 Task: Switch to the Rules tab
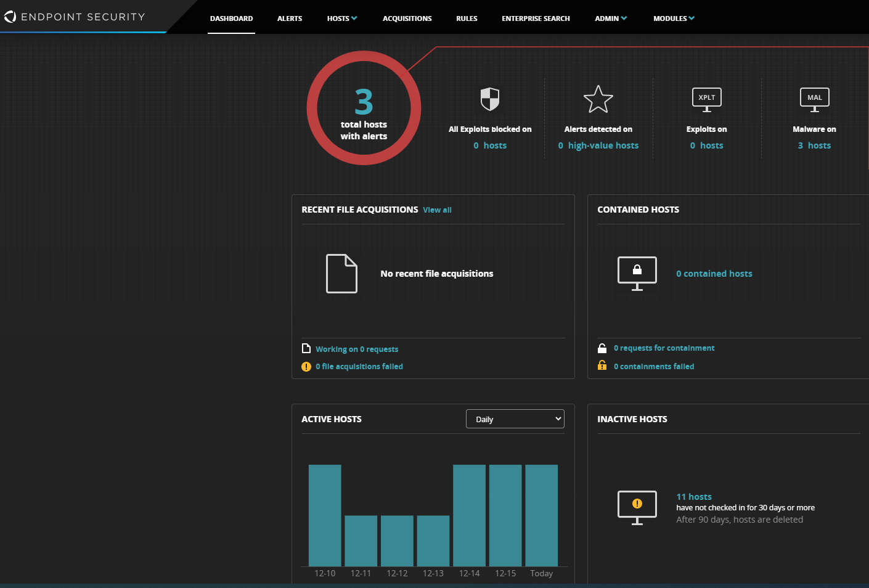tap(467, 18)
